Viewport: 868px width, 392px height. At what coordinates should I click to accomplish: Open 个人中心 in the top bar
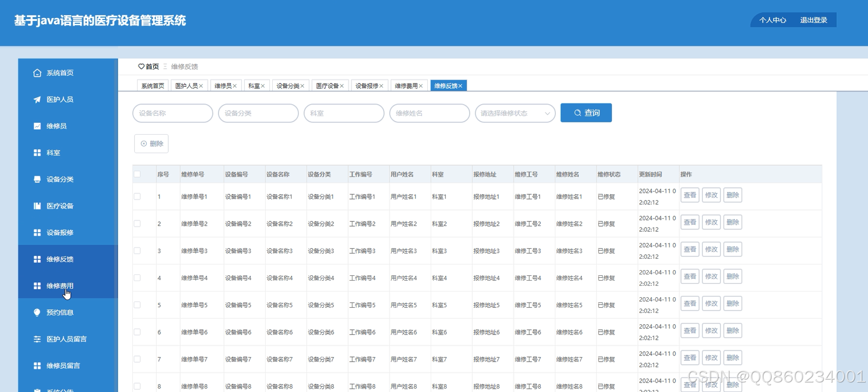(x=773, y=20)
